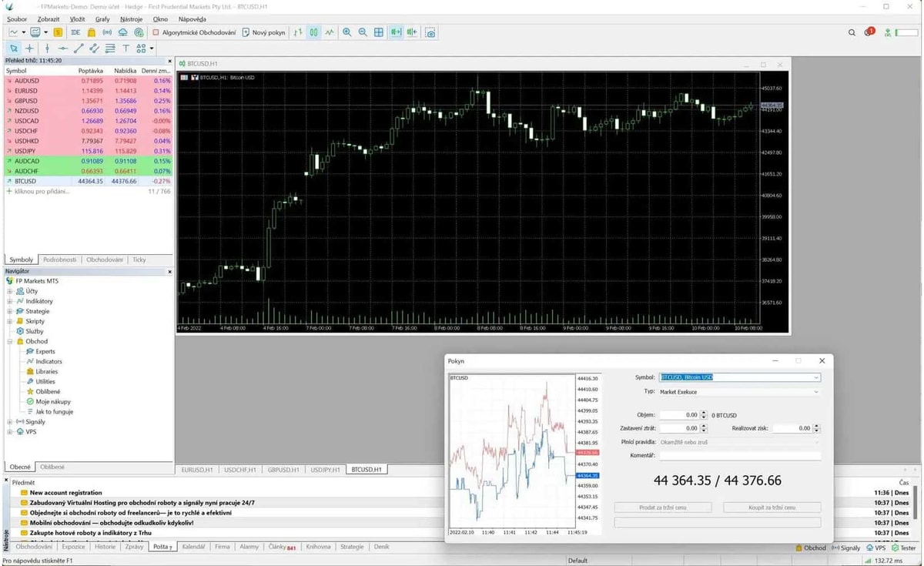The image size is (924, 566).
Task: Click the Tester status bar button
Action: pyautogui.click(x=903, y=548)
